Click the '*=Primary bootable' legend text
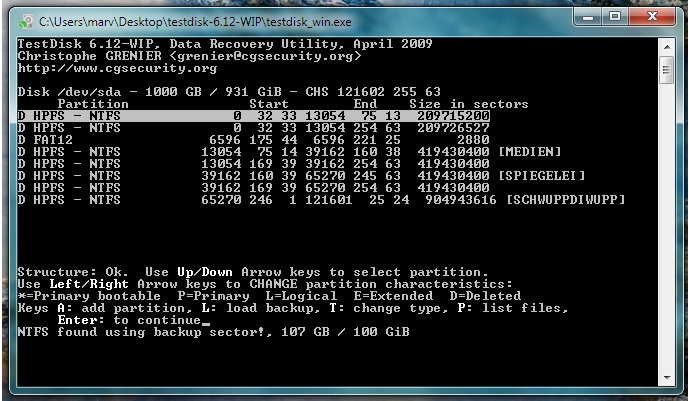 pyautogui.click(x=89, y=296)
